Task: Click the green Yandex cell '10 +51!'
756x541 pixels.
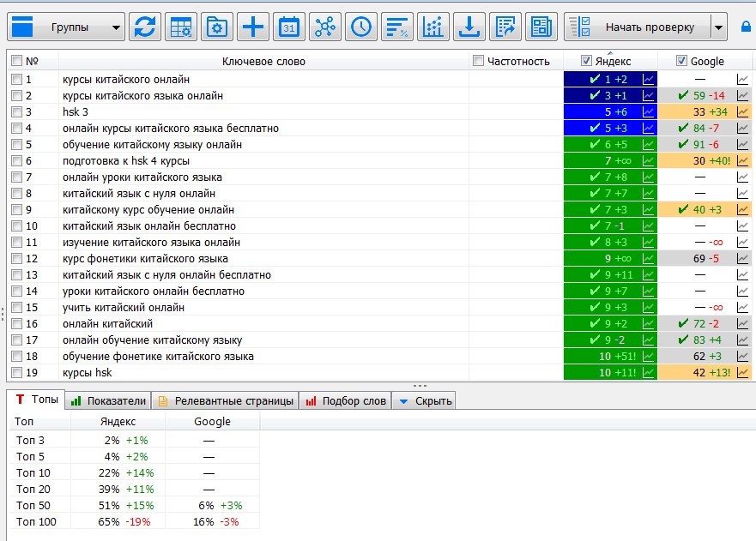Action: [610, 356]
